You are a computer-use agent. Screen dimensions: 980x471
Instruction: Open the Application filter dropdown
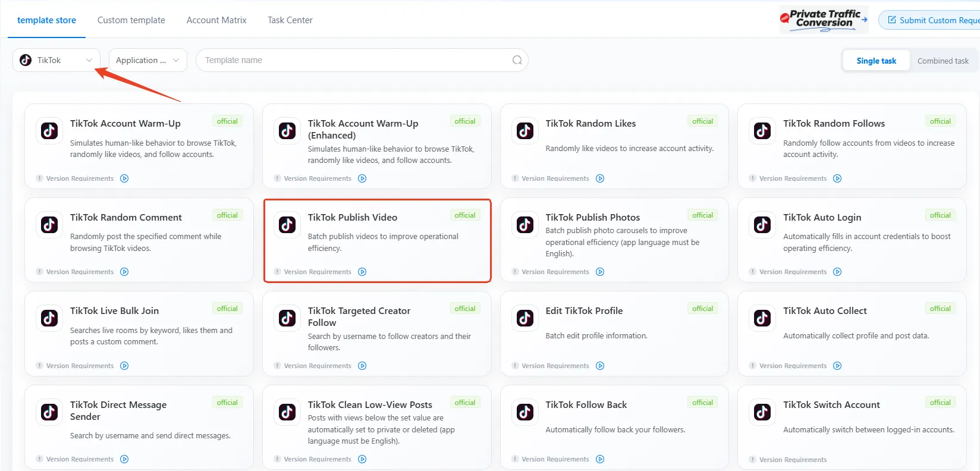tap(147, 60)
